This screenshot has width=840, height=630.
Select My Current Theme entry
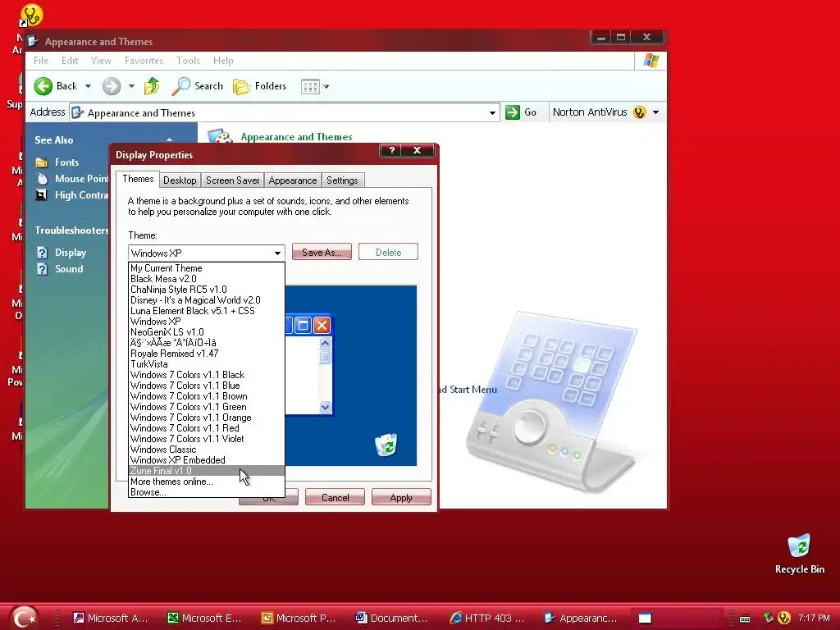[x=206, y=268]
